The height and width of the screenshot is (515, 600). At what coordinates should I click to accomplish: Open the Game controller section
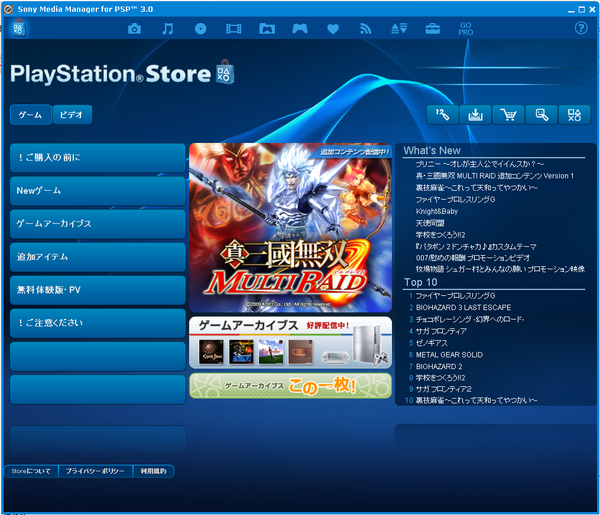(x=300, y=29)
